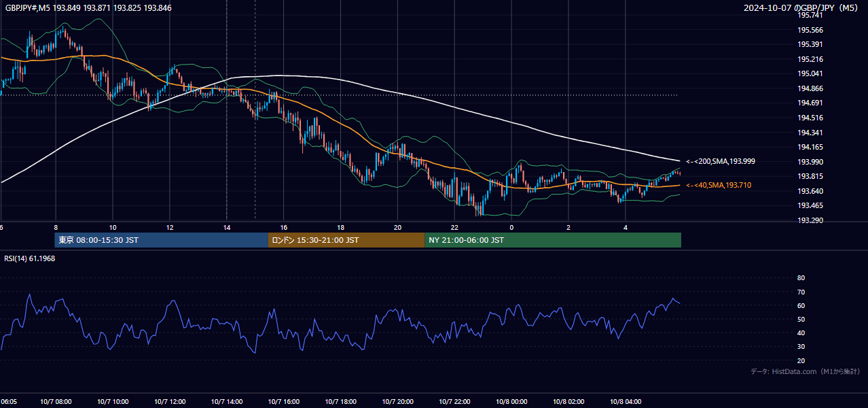Click price axis value 193.815
868x408 pixels.
pos(810,176)
